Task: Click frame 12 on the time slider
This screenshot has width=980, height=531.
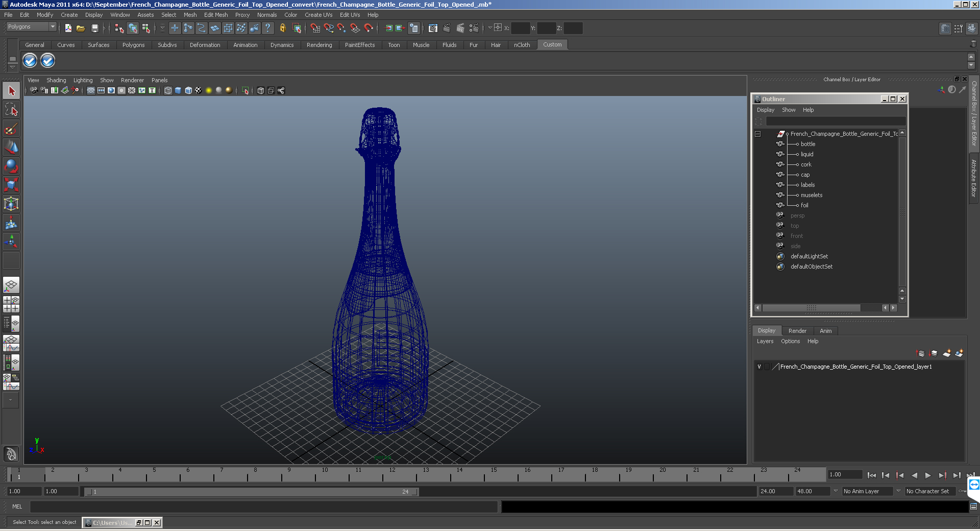Action: coord(392,475)
